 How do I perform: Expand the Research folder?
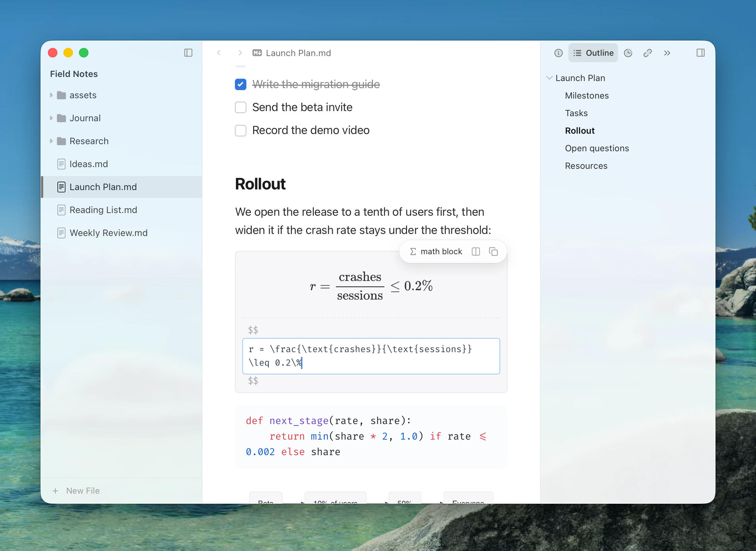[51, 141]
